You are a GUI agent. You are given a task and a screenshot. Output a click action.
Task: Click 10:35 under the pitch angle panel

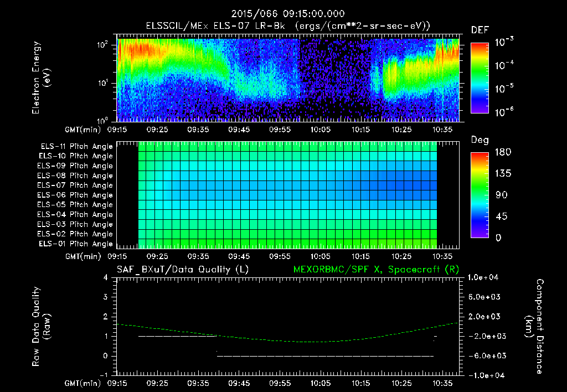coord(442,256)
